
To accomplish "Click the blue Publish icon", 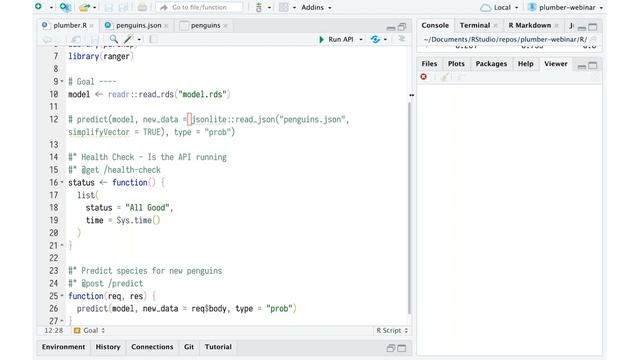I will 375,39.
